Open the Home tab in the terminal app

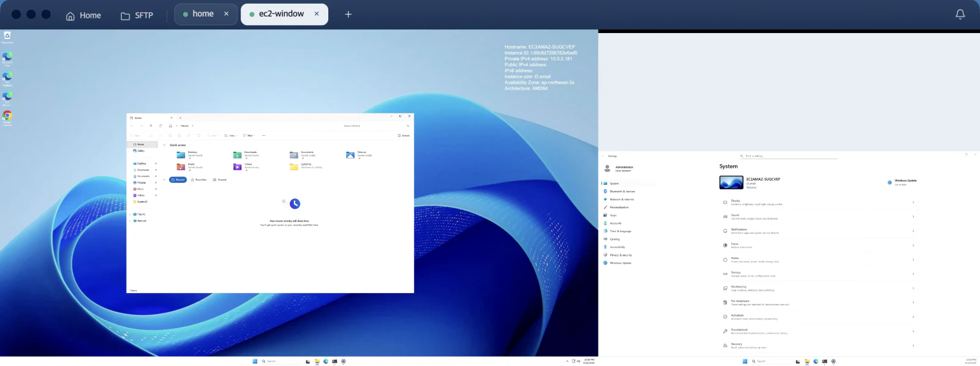(83, 15)
